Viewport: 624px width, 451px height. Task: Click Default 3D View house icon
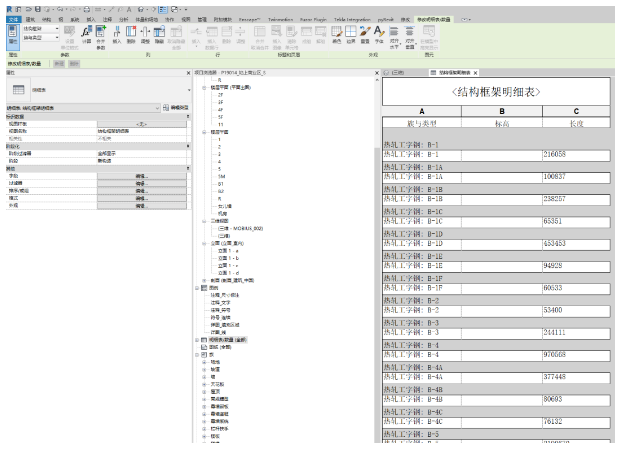(x=141, y=9)
